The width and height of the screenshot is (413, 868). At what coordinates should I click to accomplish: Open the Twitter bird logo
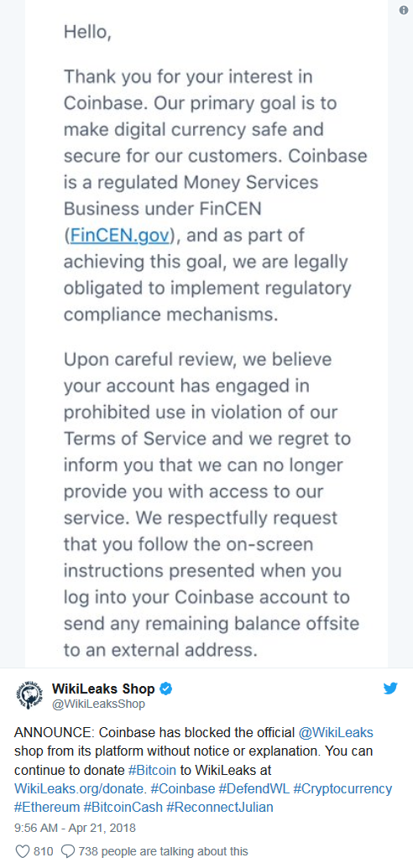pos(390,689)
